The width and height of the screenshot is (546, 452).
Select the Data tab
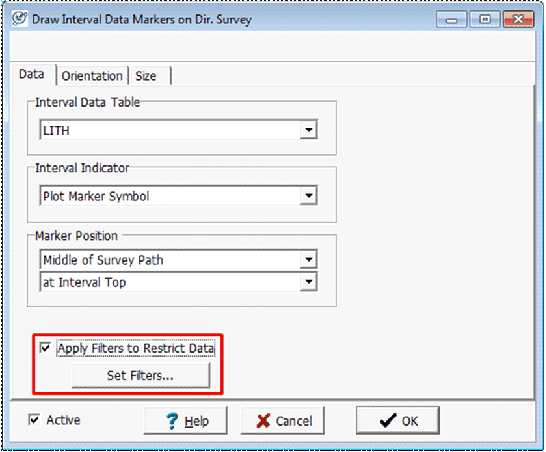pyautogui.click(x=32, y=74)
